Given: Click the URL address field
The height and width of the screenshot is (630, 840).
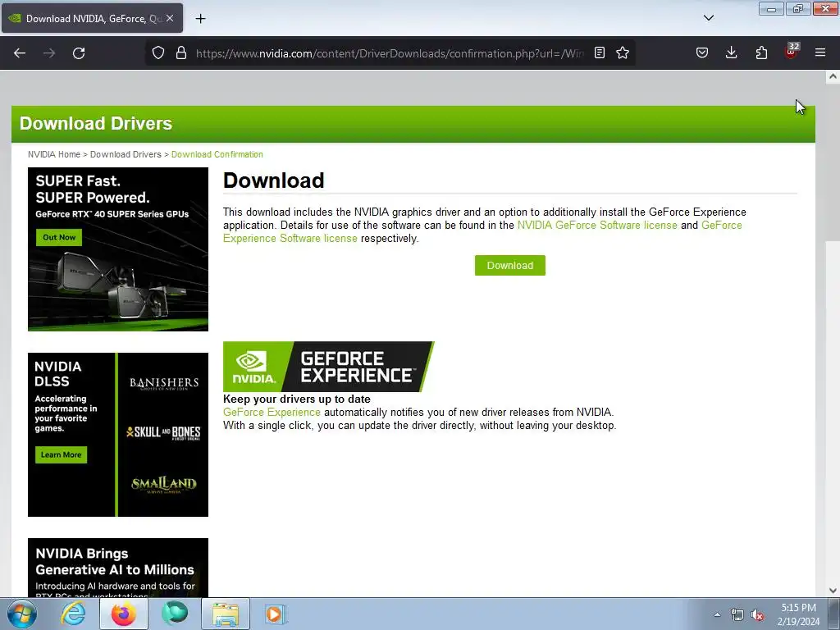Looking at the screenshot, I should (390, 53).
